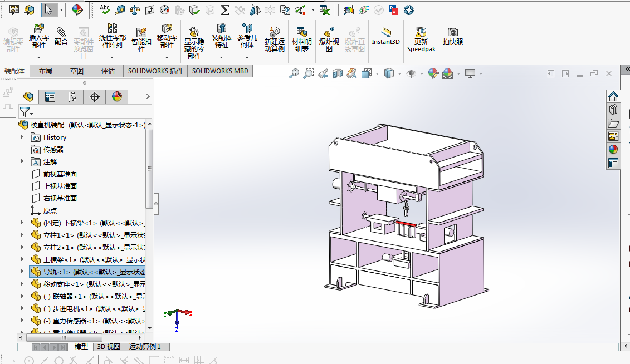Click the Insert Components (插入零部件) icon
Screen dimensions: 630x364
coord(38,29)
